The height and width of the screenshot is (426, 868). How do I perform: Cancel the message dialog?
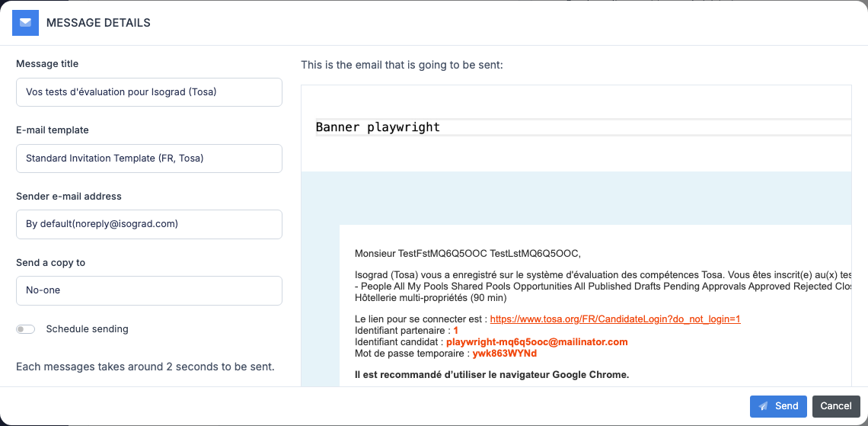[x=836, y=406]
